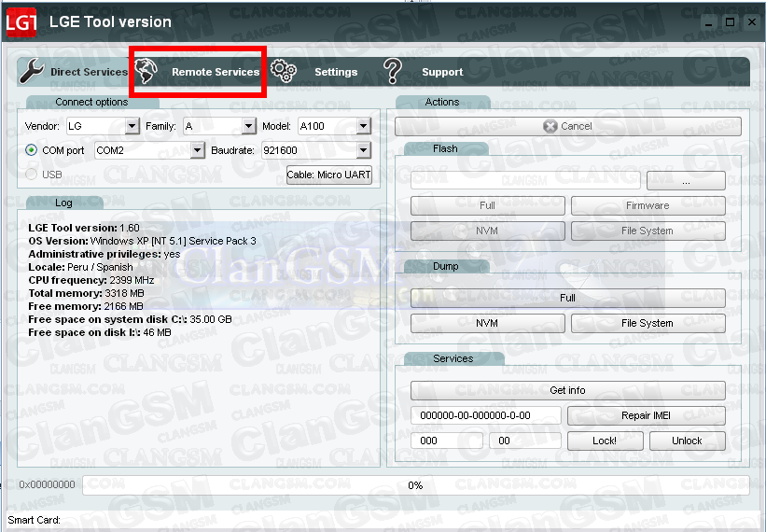This screenshot has width=766, height=532.
Task: Click the field containing 00
Action: click(524, 441)
